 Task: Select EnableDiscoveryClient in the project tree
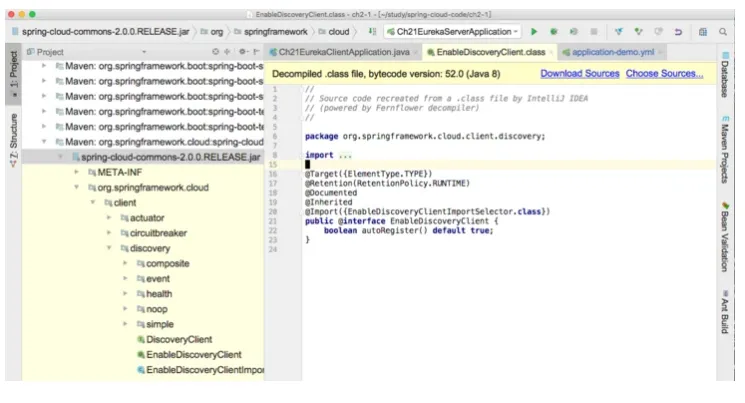point(189,355)
